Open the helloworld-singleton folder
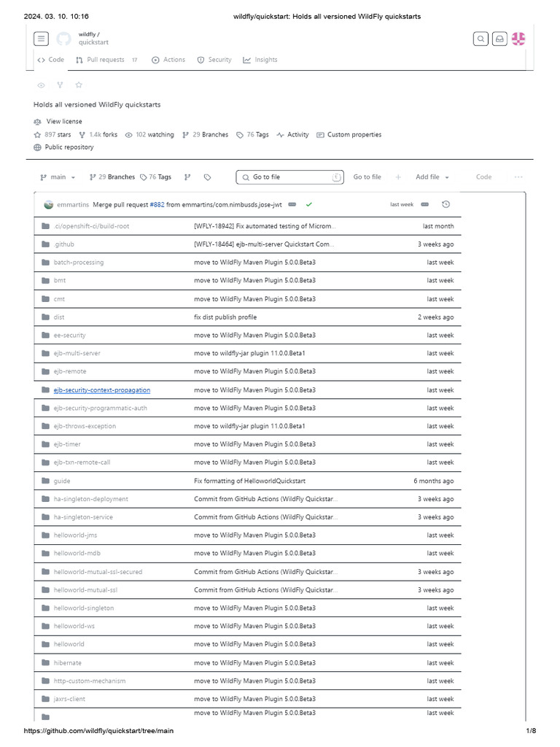This screenshot has width=560, height=747. [84, 608]
